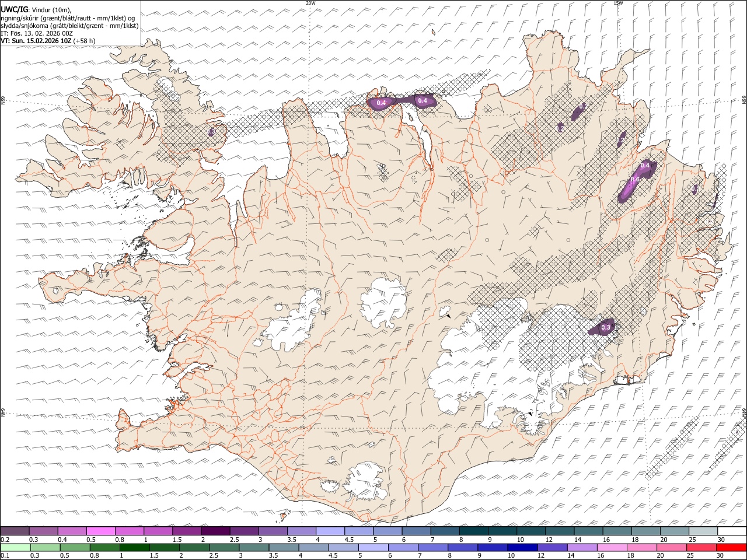Click the VT: Sun. 15.02.2026 10Z valid time
Image resolution: width=747 pixels, height=560 pixels.
[36, 41]
